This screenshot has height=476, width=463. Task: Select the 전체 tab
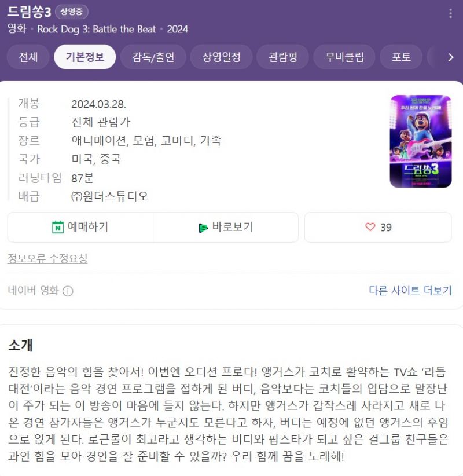pos(28,57)
